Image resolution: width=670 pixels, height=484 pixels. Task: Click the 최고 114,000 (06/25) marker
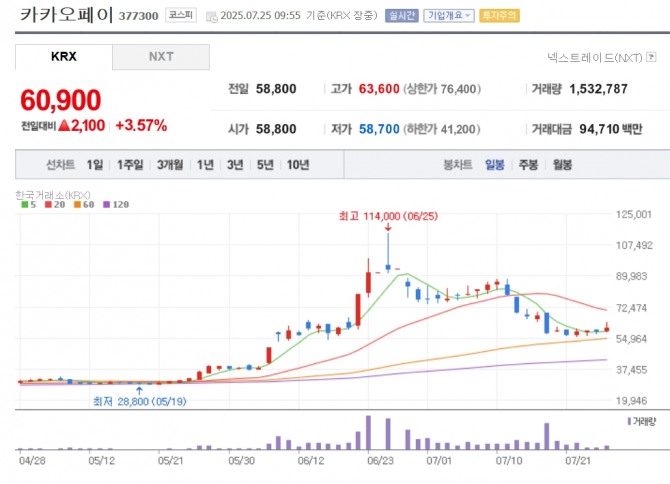click(x=388, y=216)
